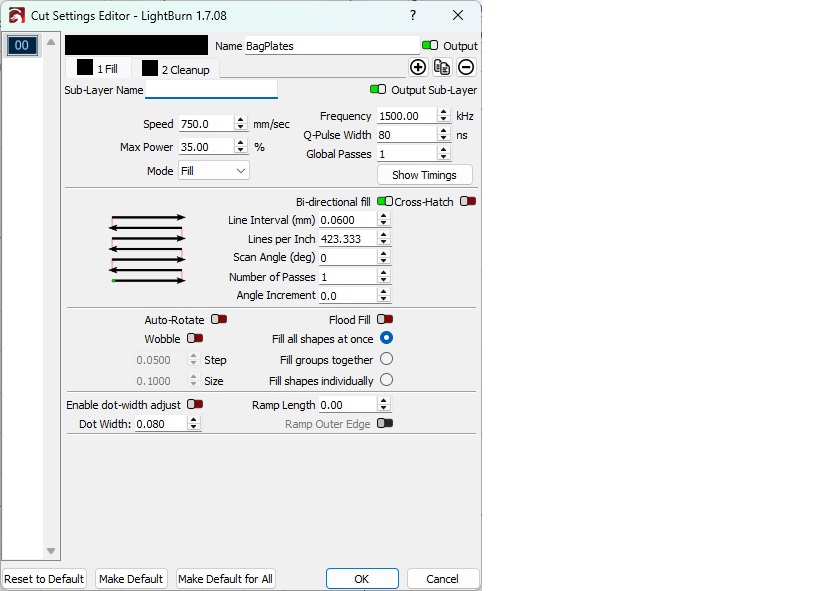Click the Reset to Default button
Image resolution: width=819 pixels, height=591 pixels.
(44, 579)
